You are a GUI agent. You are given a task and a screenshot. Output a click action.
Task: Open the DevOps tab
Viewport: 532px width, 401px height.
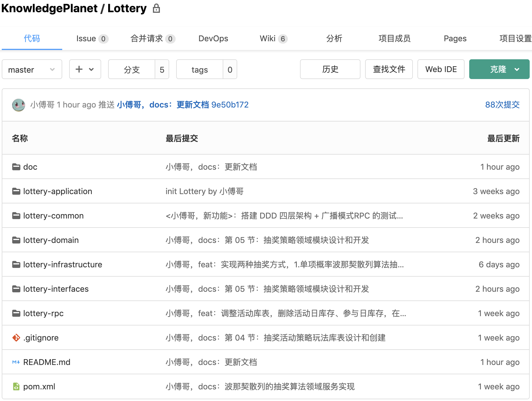pyautogui.click(x=213, y=38)
